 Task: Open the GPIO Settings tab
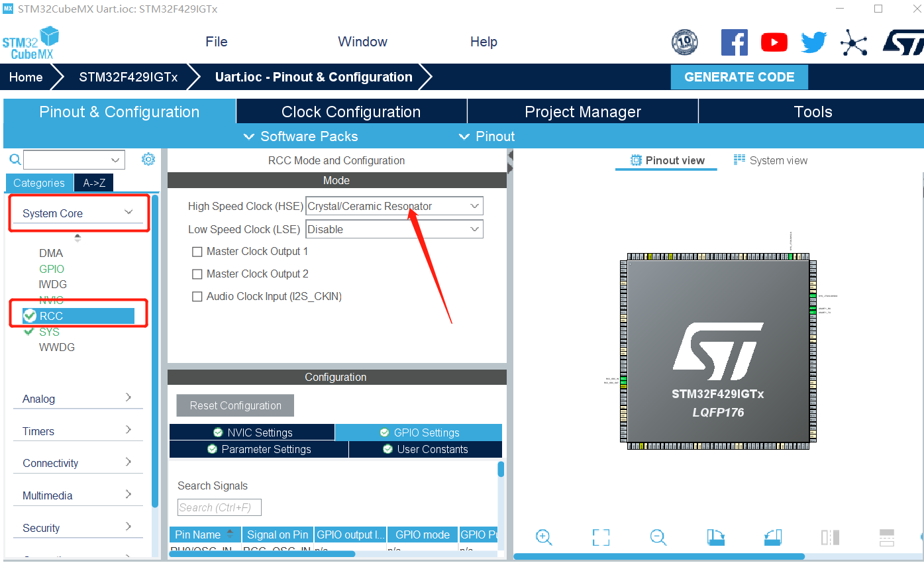[419, 433]
